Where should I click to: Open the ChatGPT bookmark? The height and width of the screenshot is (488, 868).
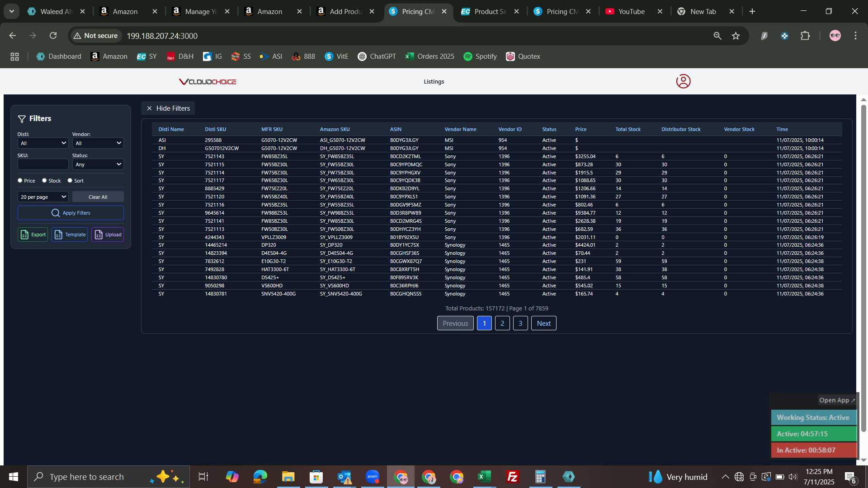pyautogui.click(x=377, y=56)
